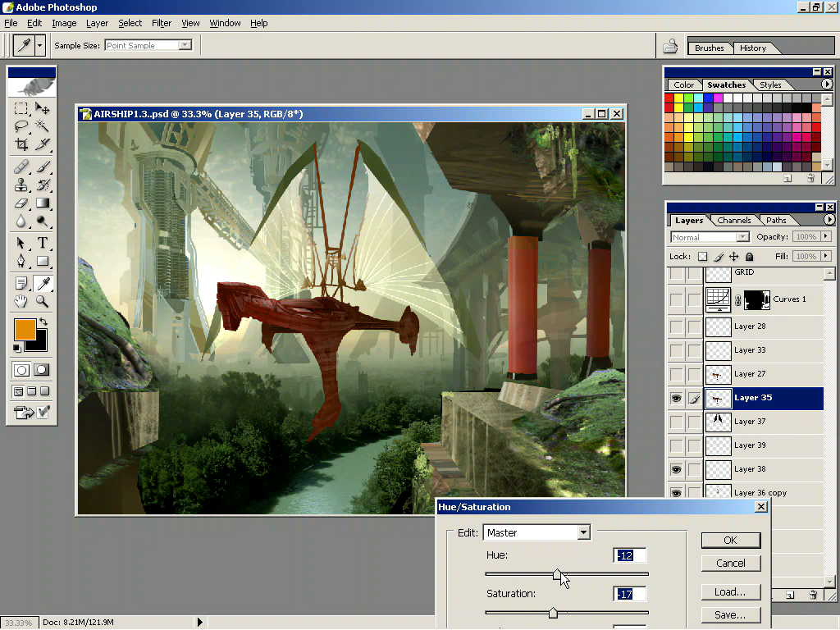
Task: Select the Clone Stamp tool
Action: [x=21, y=184]
